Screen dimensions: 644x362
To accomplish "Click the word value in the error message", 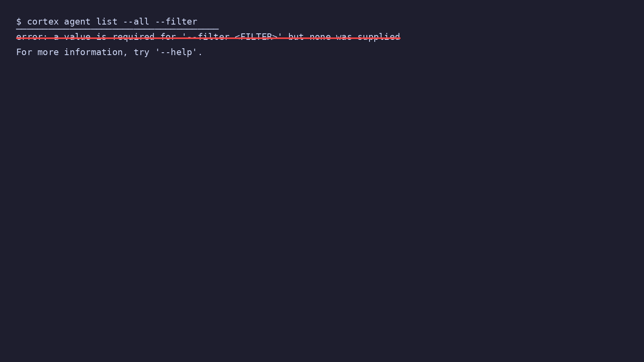I will 77,37.
